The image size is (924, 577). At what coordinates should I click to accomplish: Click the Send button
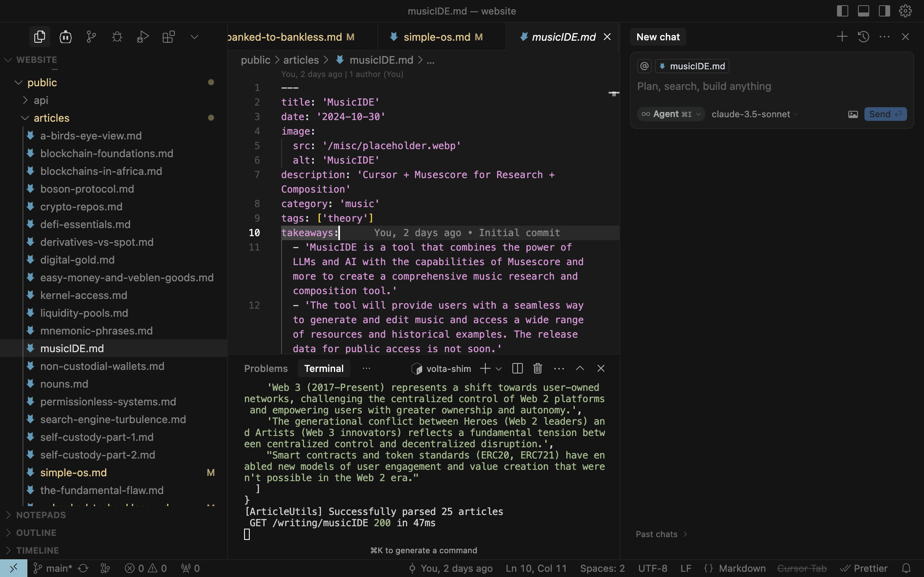click(885, 114)
